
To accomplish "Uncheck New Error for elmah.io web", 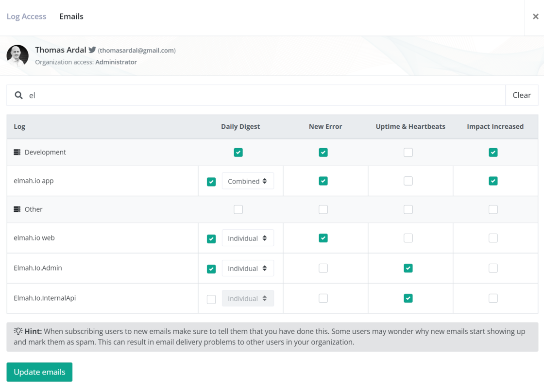I will [323, 238].
